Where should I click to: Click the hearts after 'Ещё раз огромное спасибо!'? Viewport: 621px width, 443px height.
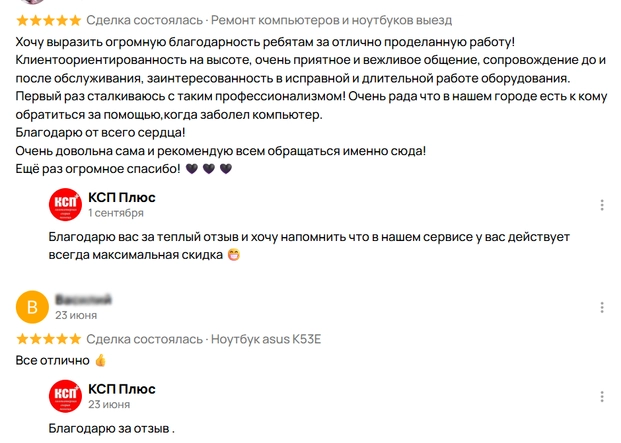point(209,169)
